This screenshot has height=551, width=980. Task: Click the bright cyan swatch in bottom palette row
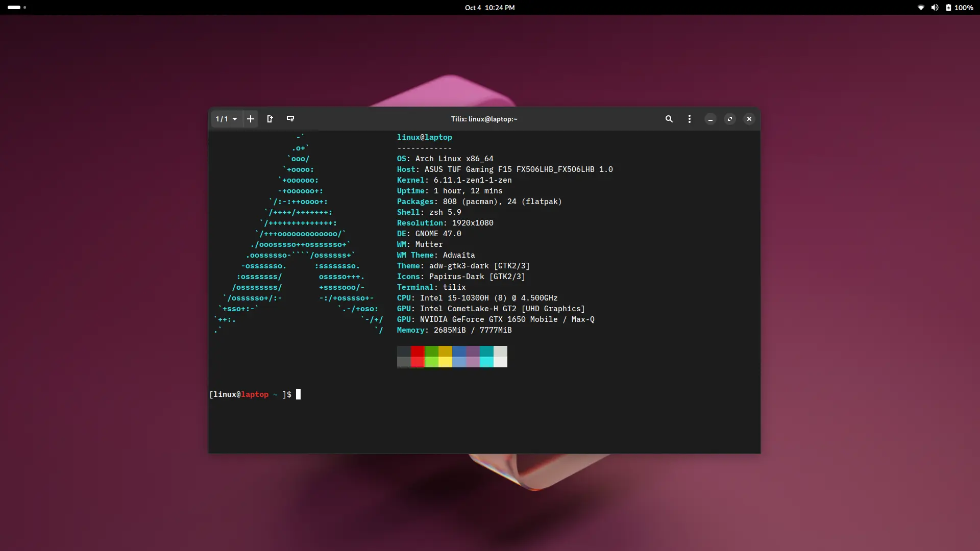[x=486, y=362]
